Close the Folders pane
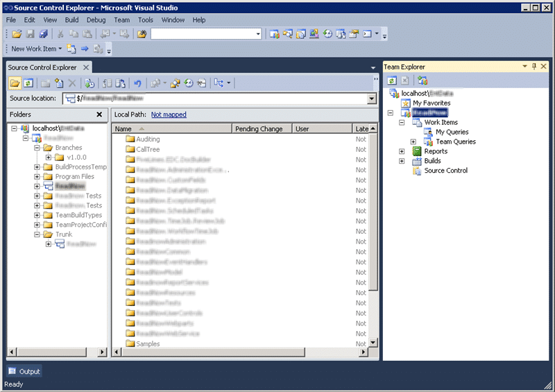This screenshot has width=555, height=392. click(99, 114)
